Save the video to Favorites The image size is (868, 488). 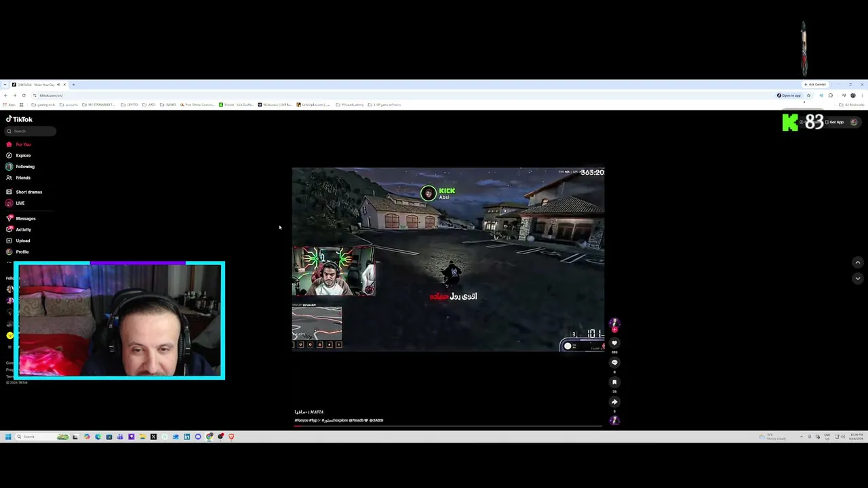[614, 382]
